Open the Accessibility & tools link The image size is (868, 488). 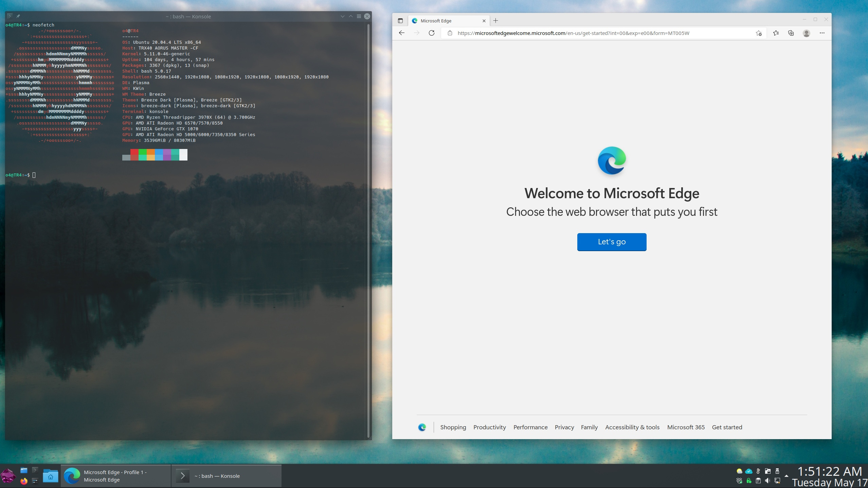632,427
